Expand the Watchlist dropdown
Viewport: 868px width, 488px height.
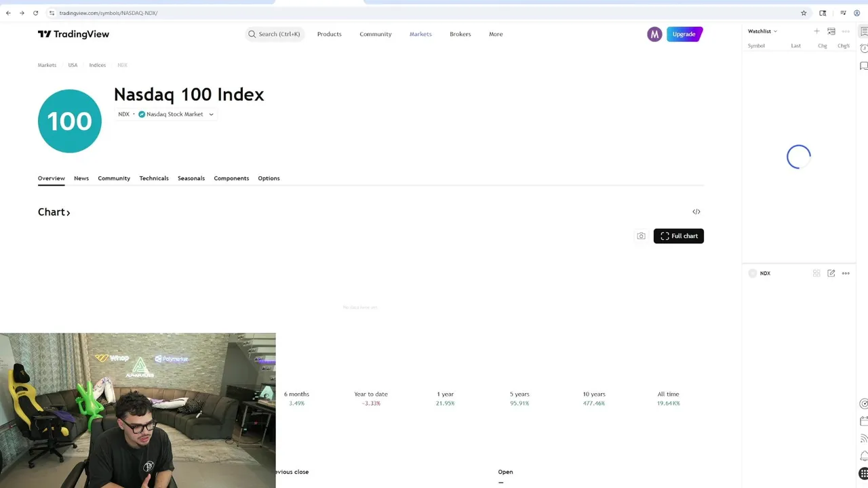point(762,31)
